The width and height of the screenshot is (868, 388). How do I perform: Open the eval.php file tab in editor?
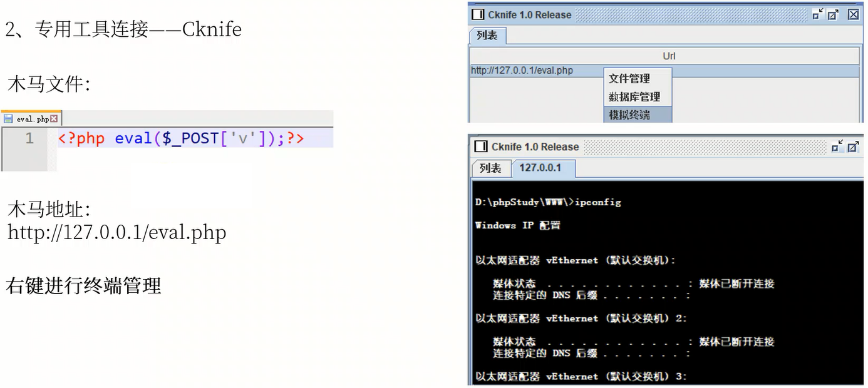(x=33, y=119)
